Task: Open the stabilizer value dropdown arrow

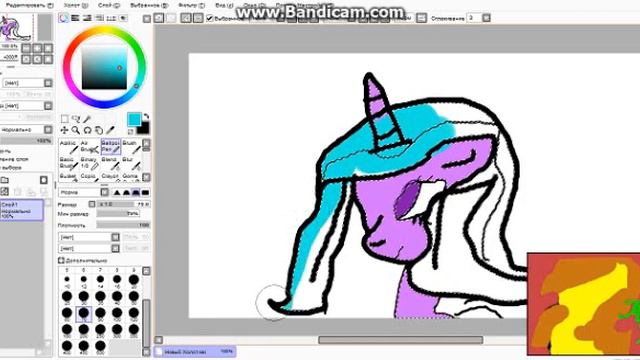Action: pos(486,18)
